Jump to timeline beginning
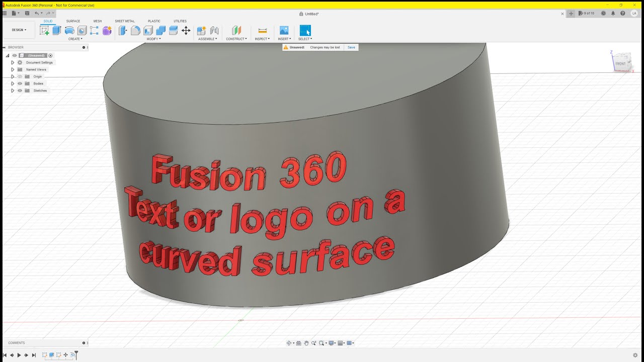 pyautogui.click(x=5, y=355)
